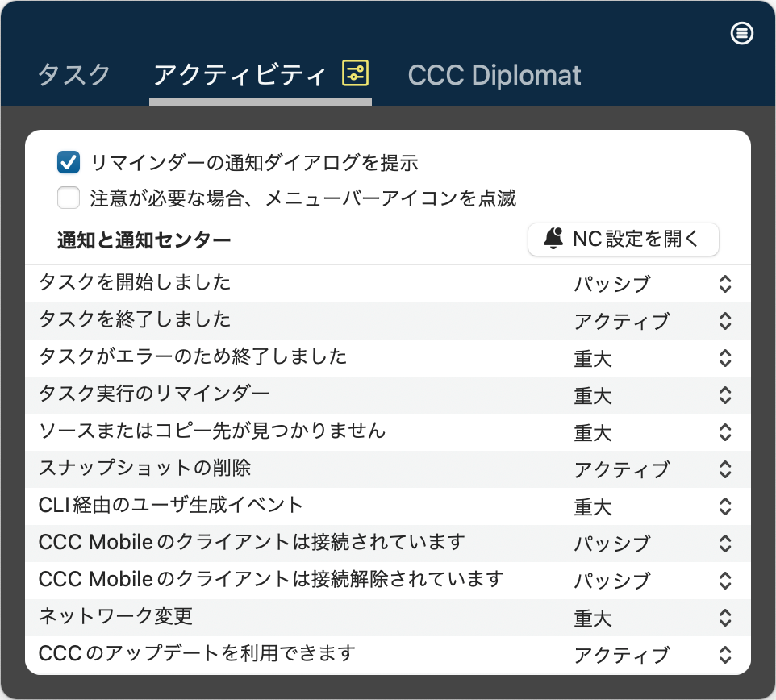Select the CLI 経由のユーザ生成イベント label
Viewport: 776px width, 700px height.
[171, 505]
